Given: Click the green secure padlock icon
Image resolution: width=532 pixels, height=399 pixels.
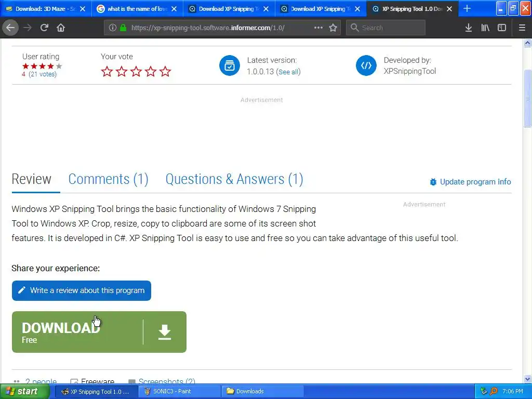Looking at the screenshot, I should click(123, 28).
